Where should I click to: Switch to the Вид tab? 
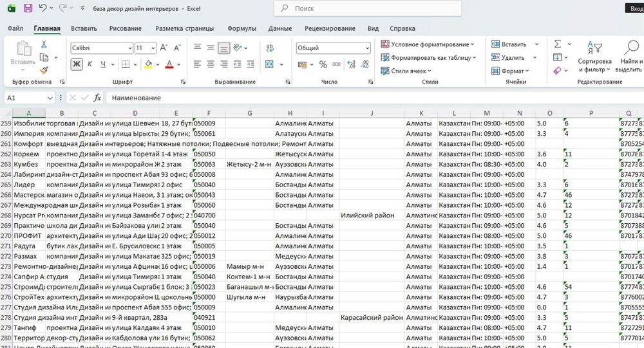pos(373,28)
